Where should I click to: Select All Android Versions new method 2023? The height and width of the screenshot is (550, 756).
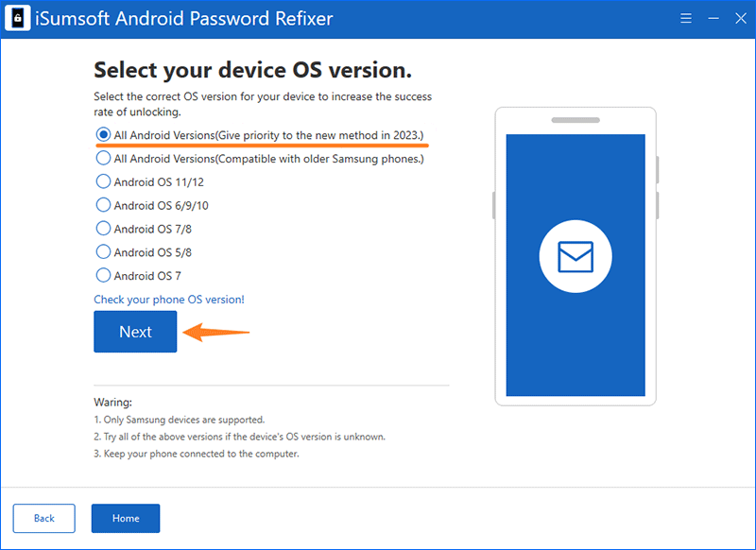[x=104, y=135]
